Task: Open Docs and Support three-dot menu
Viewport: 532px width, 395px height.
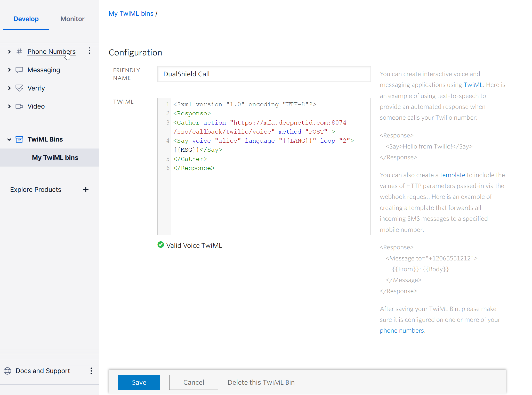Action: 91,371
